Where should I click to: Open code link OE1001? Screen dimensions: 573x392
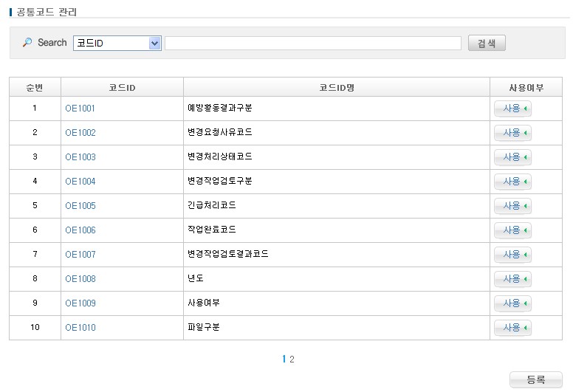80,109
